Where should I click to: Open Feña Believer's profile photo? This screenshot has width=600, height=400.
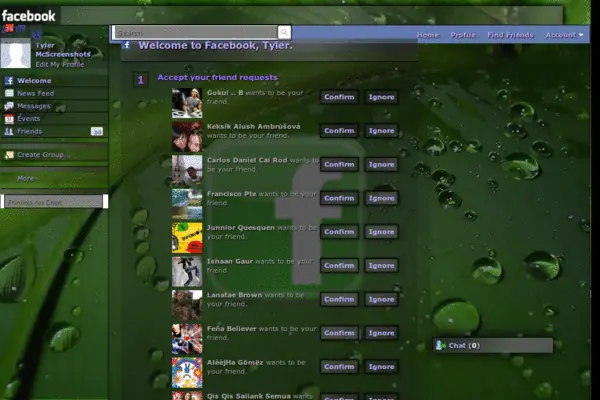tap(187, 339)
